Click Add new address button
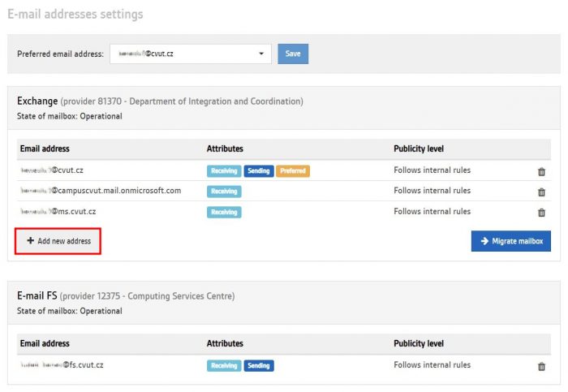568x392 pixels. pyautogui.click(x=58, y=241)
